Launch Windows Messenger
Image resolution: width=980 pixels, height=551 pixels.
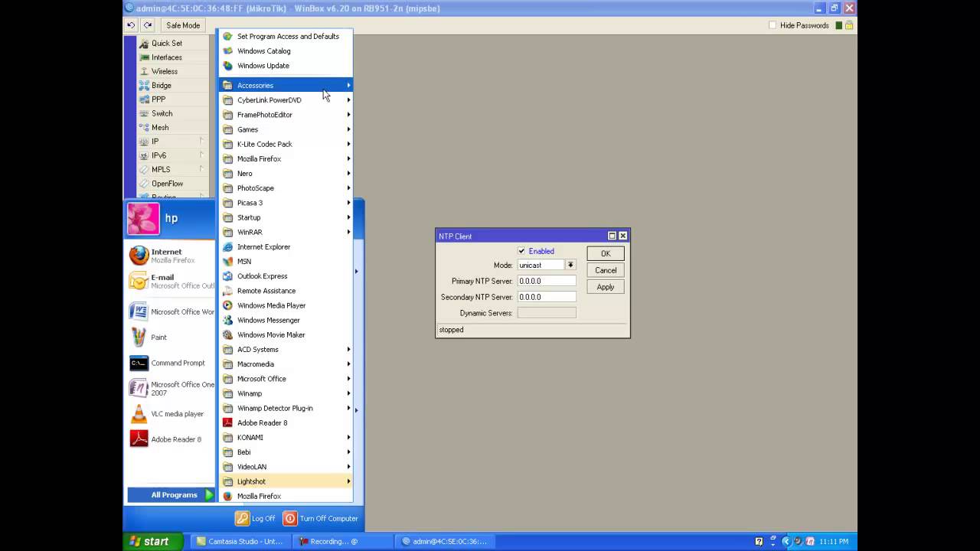(286, 320)
